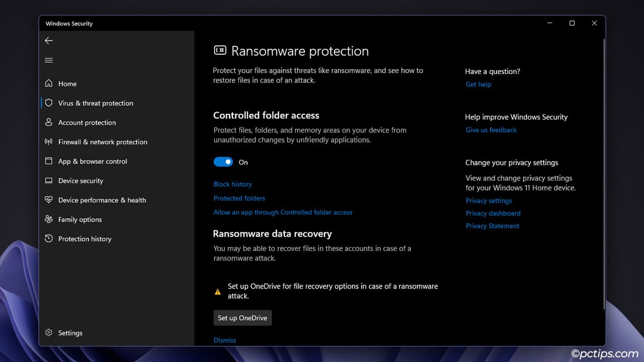Click the Device performance heart icon
Screen dimensions: 644x362
[49, 200]
